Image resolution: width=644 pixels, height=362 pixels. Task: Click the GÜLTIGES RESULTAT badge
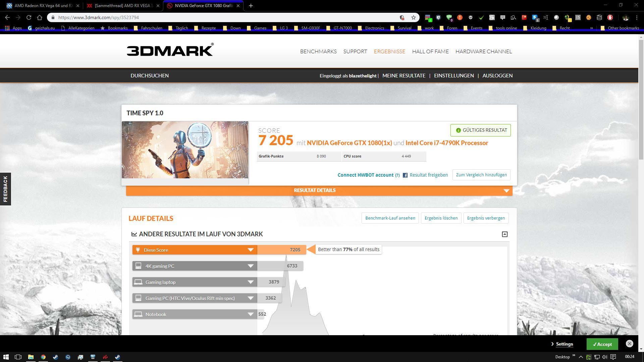click(480, 130)
